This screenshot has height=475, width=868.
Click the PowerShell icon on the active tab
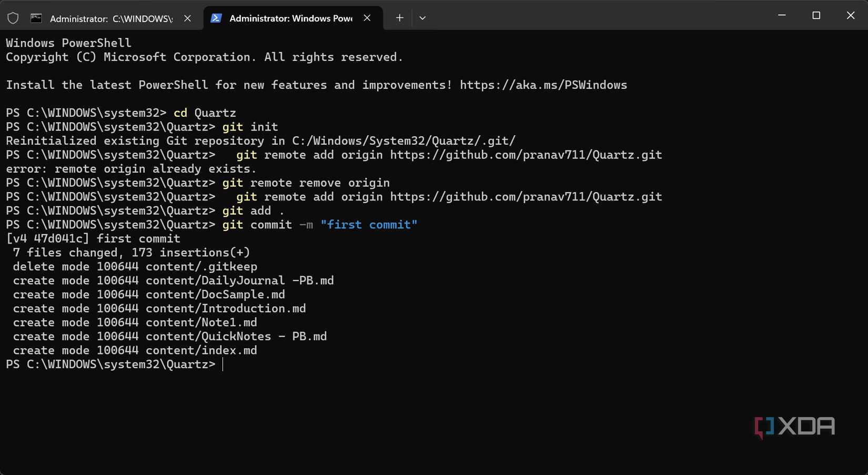tap(216, 18)
